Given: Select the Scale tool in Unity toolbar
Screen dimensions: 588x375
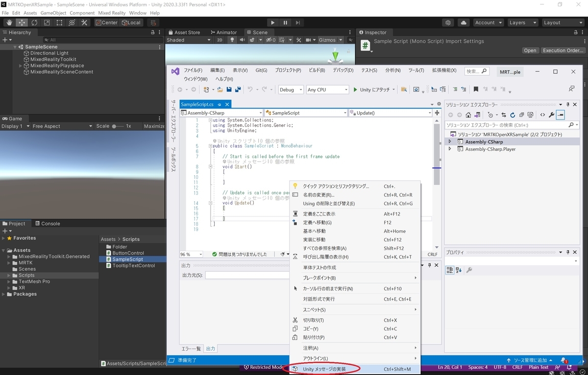Looking at the screenshot, I should coord(47,23).
